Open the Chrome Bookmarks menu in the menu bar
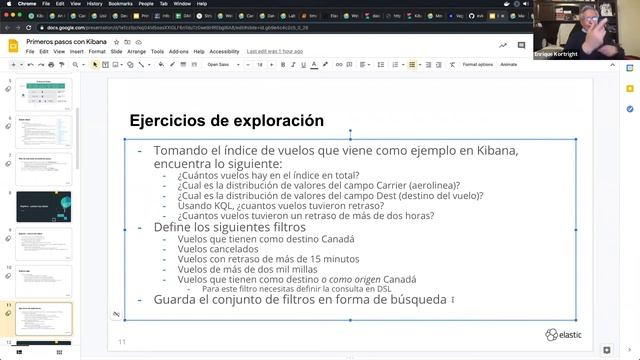 (x=120, y=4)
